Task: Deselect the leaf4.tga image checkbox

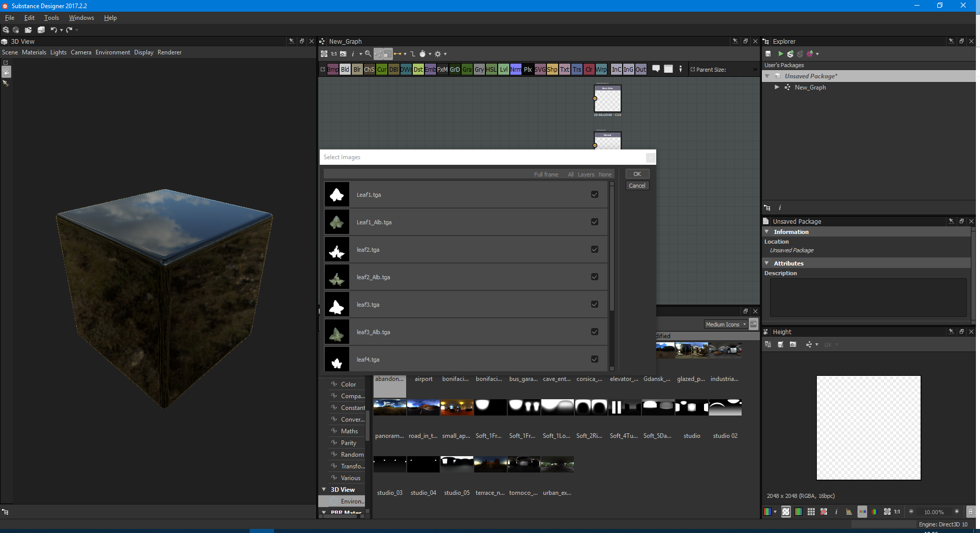Action: [x=594, y=360]
